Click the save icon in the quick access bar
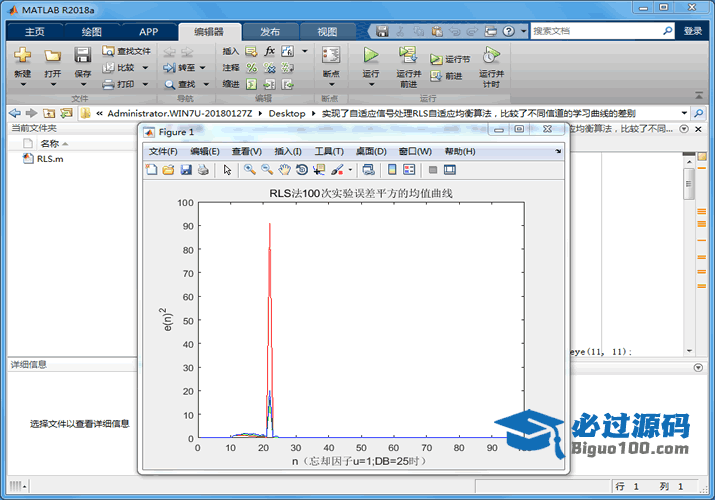Viewport: 715px width, 500px height. tap(382, 31)
